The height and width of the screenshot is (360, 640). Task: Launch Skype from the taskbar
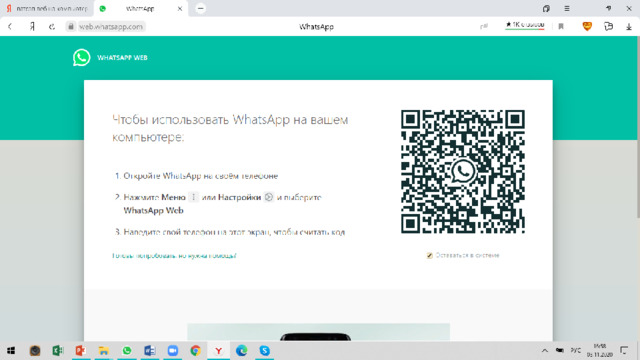click(264, 351)
